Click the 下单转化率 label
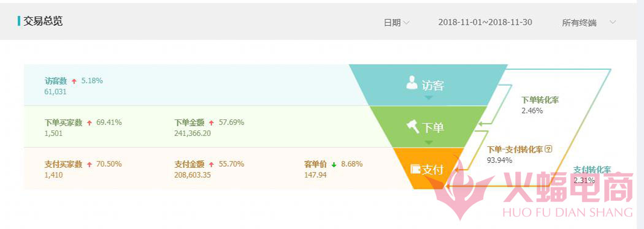This screenshot has height=229, width=644. point(540,100)
